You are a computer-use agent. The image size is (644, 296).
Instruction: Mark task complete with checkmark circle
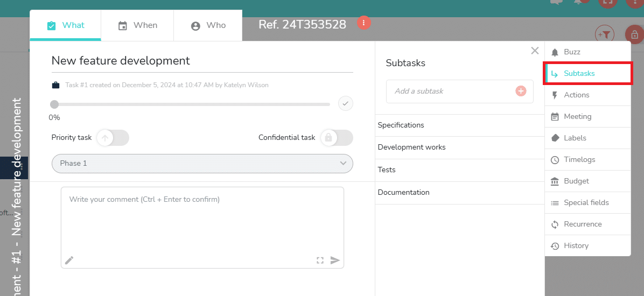tap(345, 104)
